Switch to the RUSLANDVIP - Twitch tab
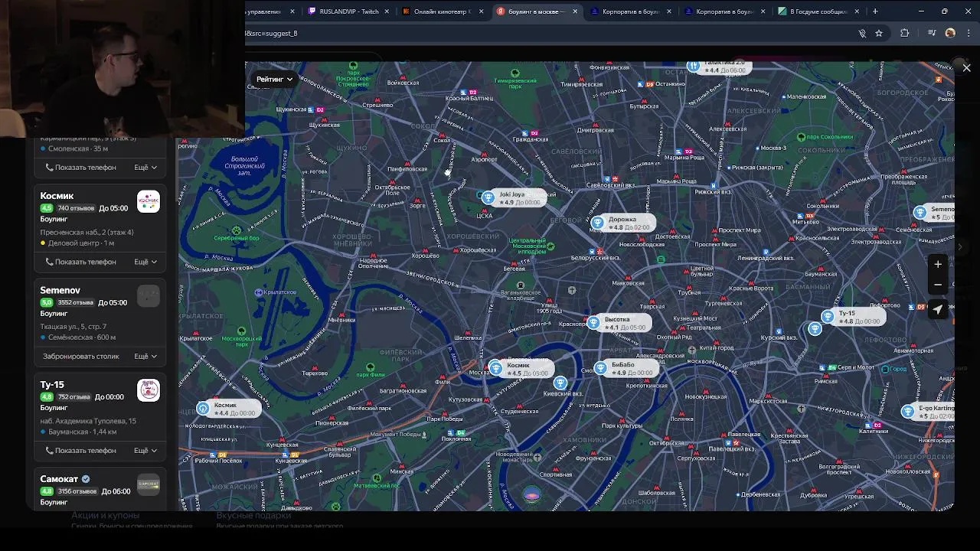The width and height of the screenshot is (980, 551). 349,11
